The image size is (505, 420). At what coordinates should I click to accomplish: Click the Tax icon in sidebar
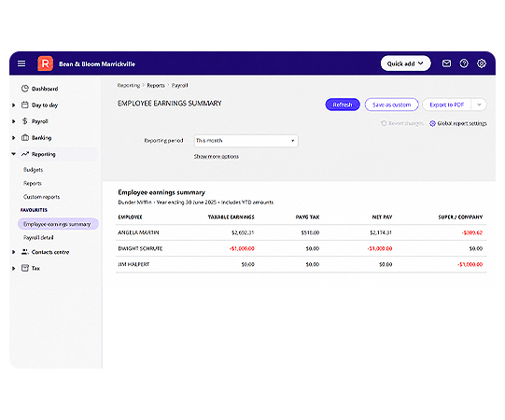click(25, 268)
